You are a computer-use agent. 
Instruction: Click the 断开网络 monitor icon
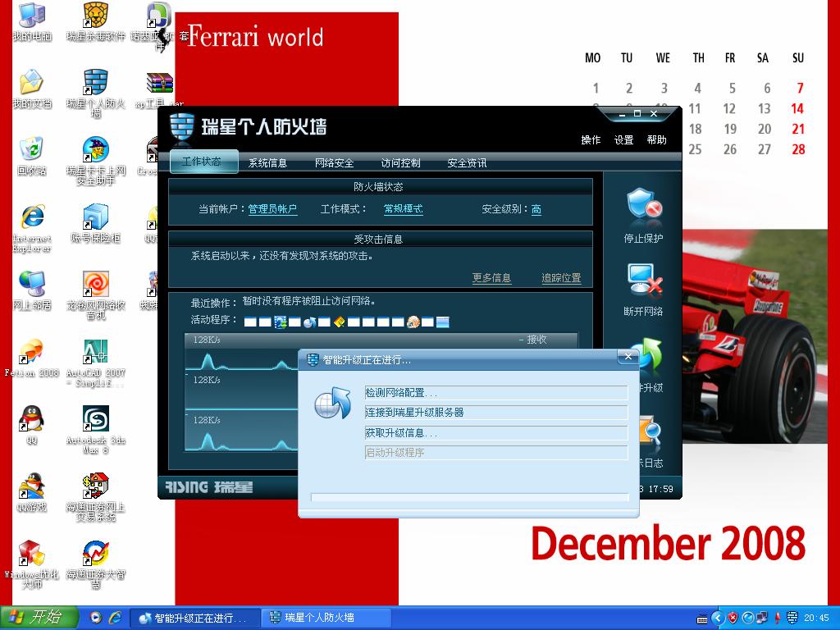click(645, 281)
